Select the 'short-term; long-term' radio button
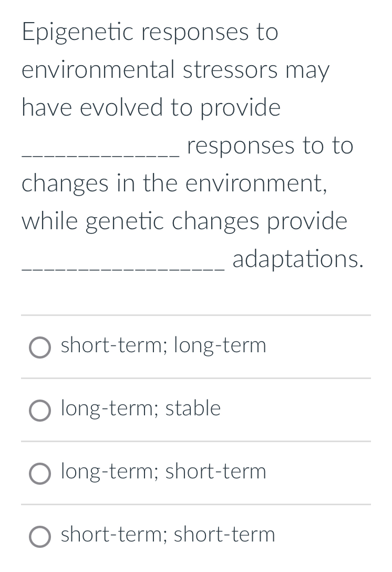 click(40, 348)
